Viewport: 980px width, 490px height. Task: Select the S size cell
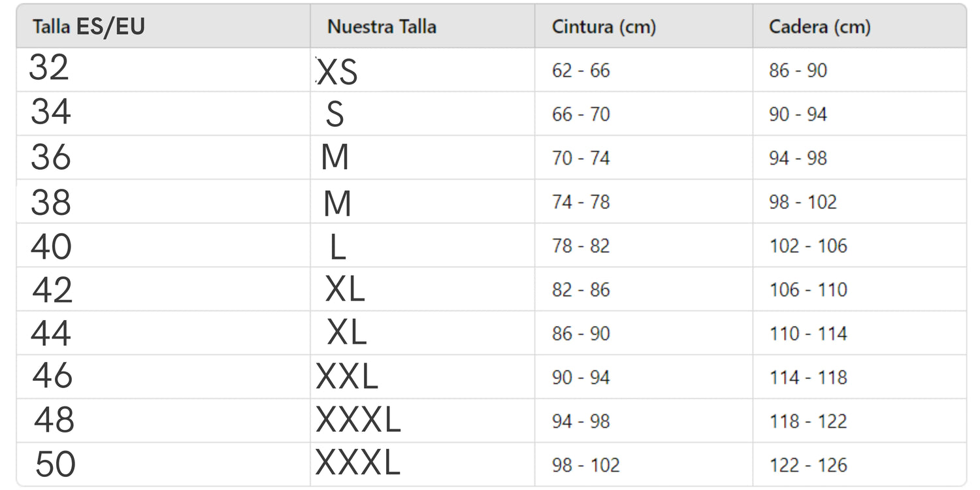(x=335, y=115)
